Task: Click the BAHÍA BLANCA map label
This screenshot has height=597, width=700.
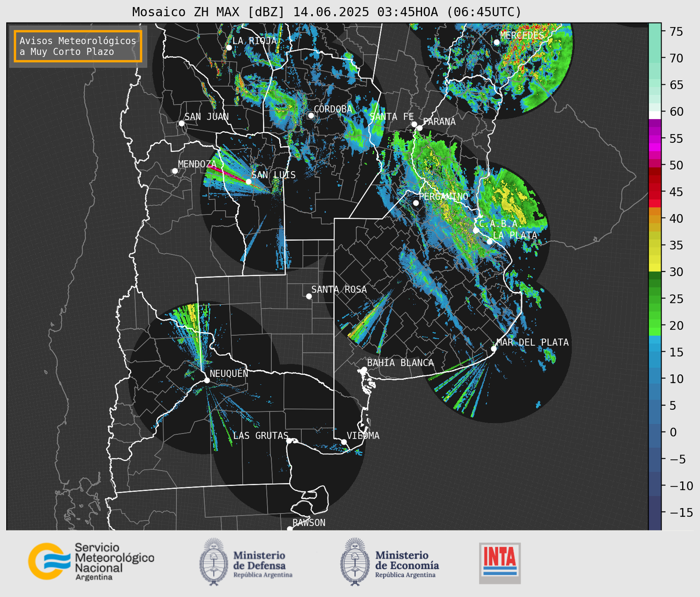Action: [400, 363]
